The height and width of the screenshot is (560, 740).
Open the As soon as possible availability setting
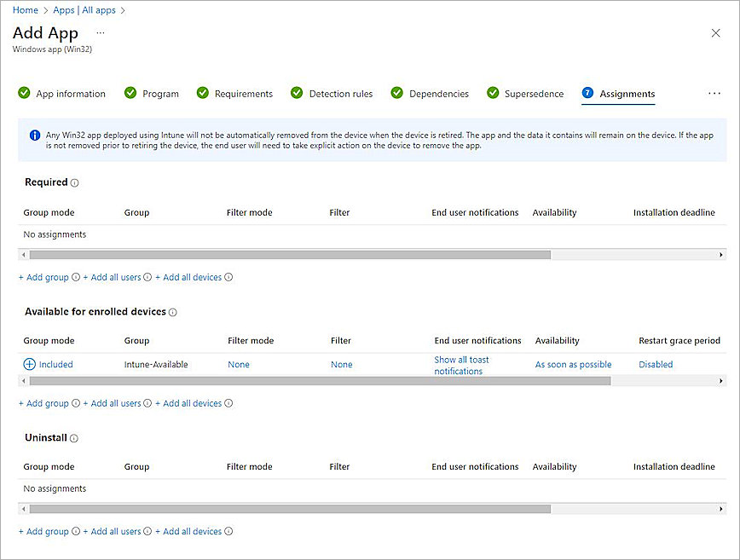click(573, 365)
